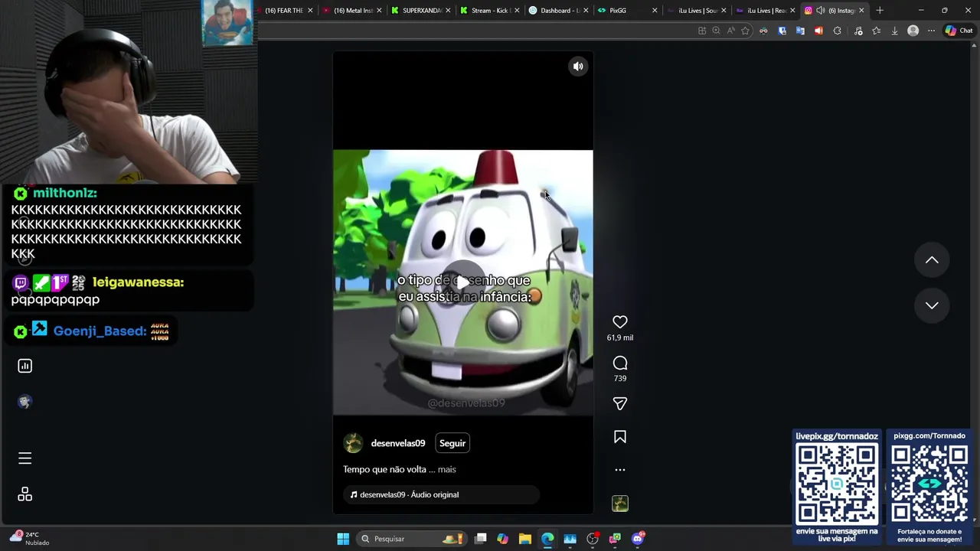Open the Copilot Chat button
The width and height of the screenshot is (980, 551).
pos(959,31)
